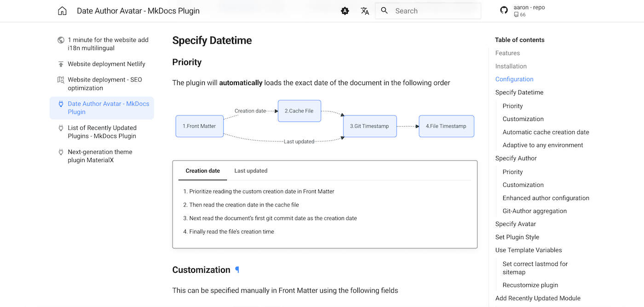
Task: Jump to Priority under Specify Author
Action: pos(512,172)
